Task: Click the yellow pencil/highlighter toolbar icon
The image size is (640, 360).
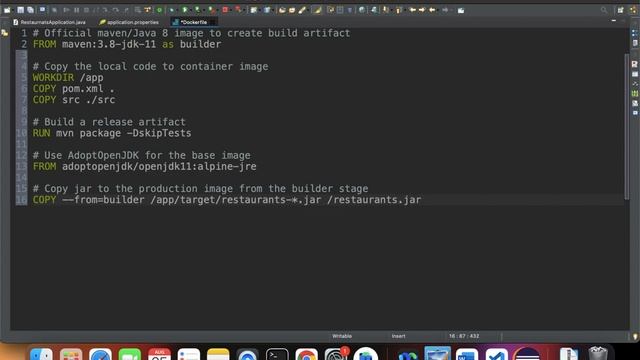Action: pos(302,10)
